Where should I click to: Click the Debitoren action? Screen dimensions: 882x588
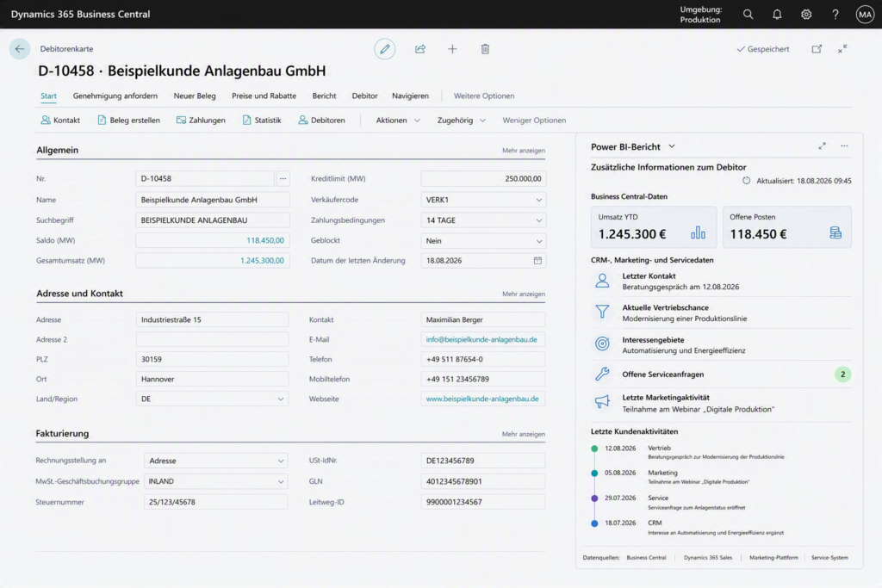click(321, 120)
